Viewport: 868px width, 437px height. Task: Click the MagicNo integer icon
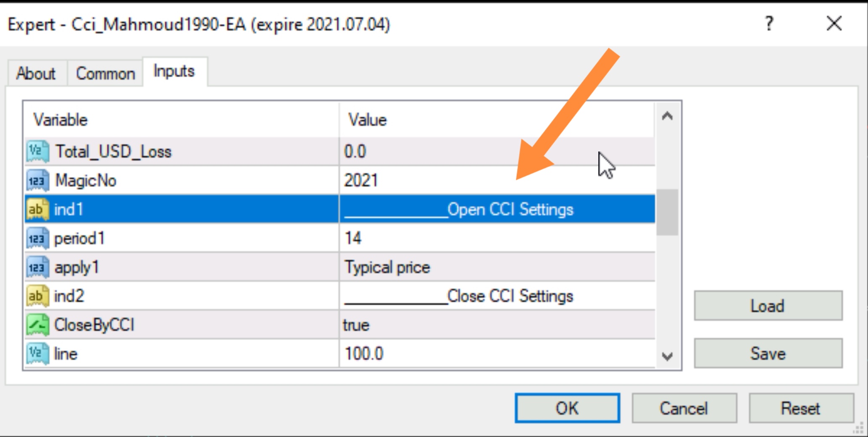click(x=37, y=181)
